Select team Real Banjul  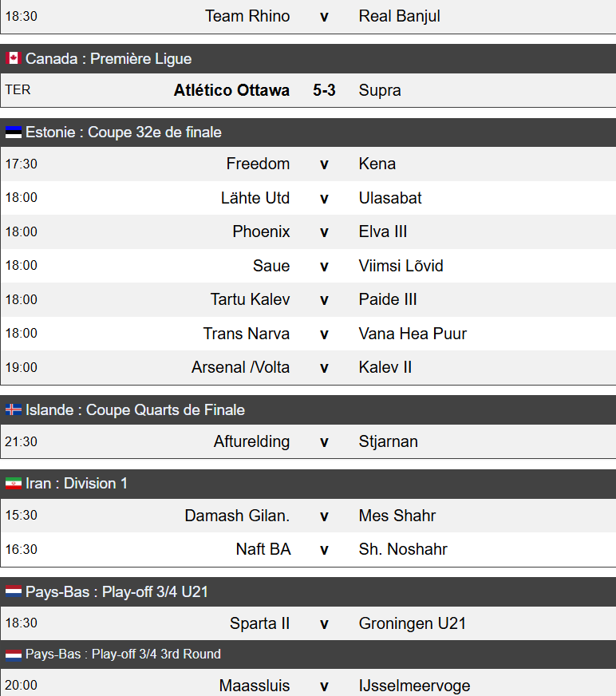coord(400,16)
